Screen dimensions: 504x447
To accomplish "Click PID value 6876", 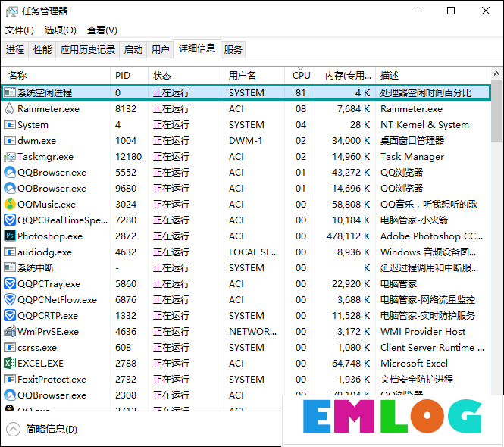I will (126, 299).
